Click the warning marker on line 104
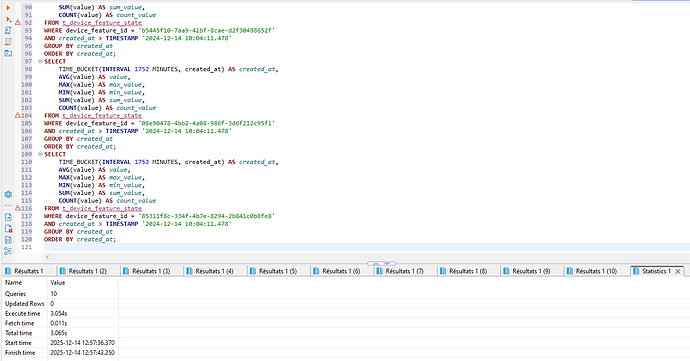This screenshot has width=690, height=361. pos(18,115)
